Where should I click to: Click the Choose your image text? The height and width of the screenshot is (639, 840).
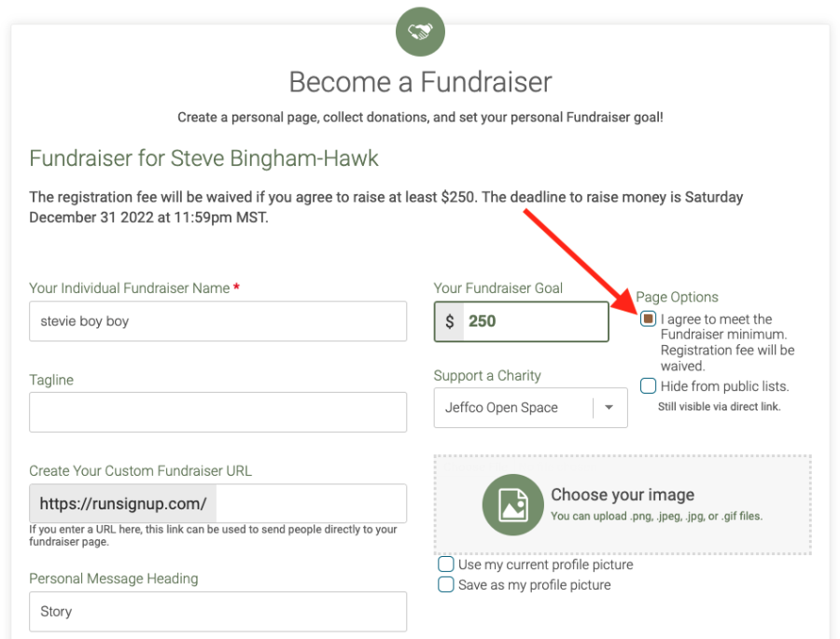coord(622,495)
